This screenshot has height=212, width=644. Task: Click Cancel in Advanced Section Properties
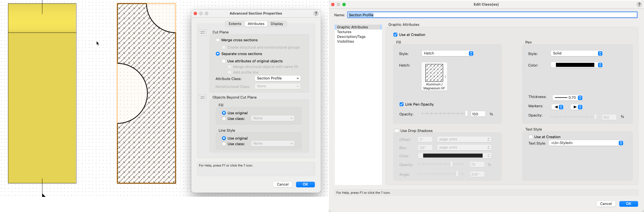[x=283, y=184]
